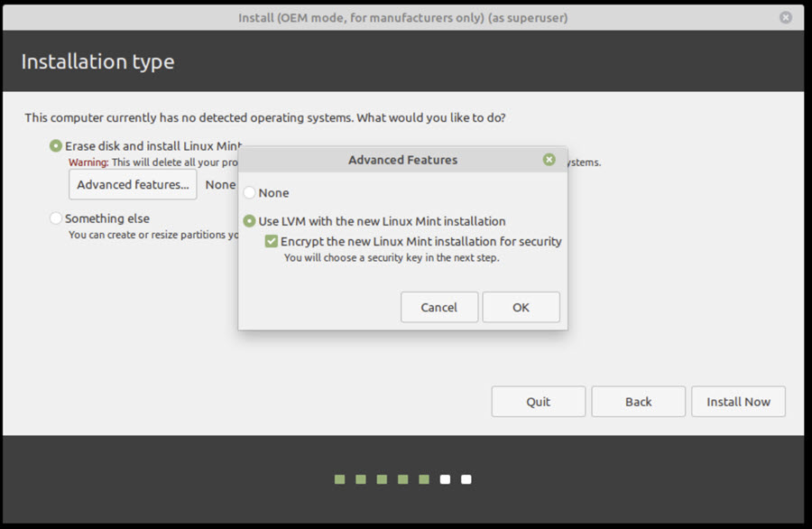Confirm advanced features with OK

(x=521, y=307)
